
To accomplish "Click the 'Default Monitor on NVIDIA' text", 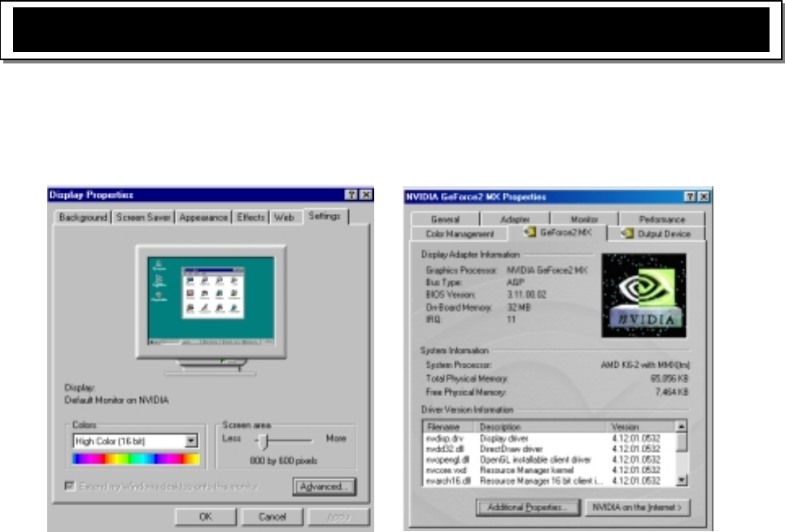I will point(116,400).
